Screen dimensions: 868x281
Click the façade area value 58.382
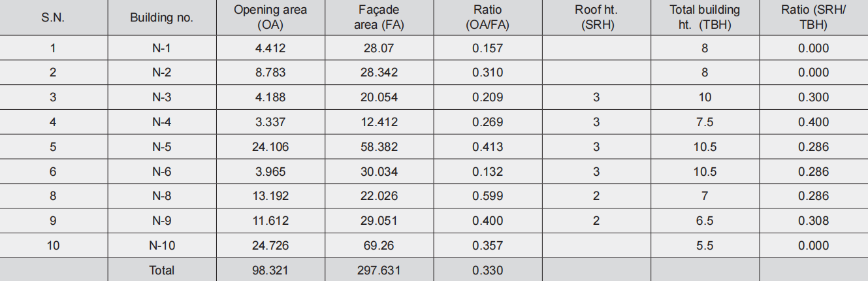tap(378, 147)
